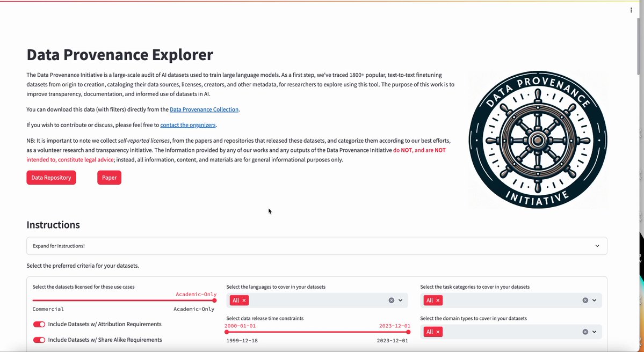The image size is (644, 352).
Task: Remove the 'All' tag from languages
Action: pyautogui.click(x=244, y=300)
